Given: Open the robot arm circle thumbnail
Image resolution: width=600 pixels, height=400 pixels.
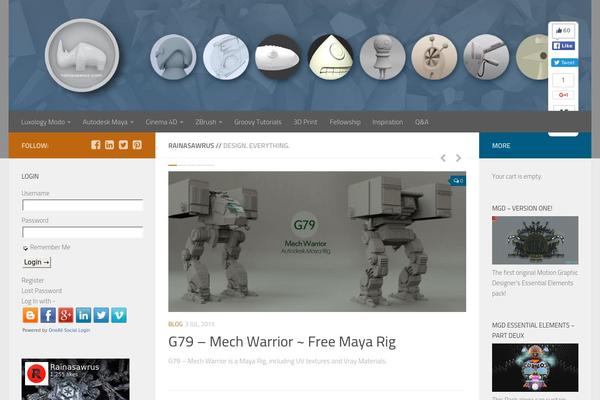Looking at the screenshot, I should click(486, 57).
